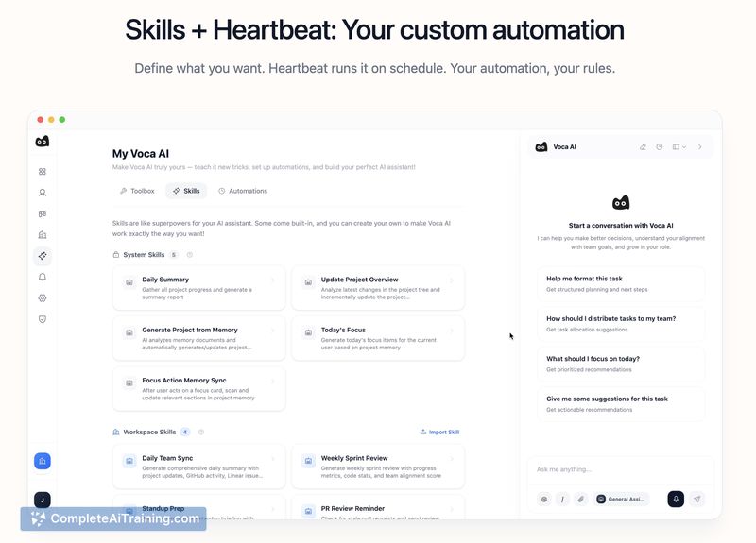Open Generate Project from Memory skill
The width and height of the screenshot is (756, 543).
pos(198,338)
